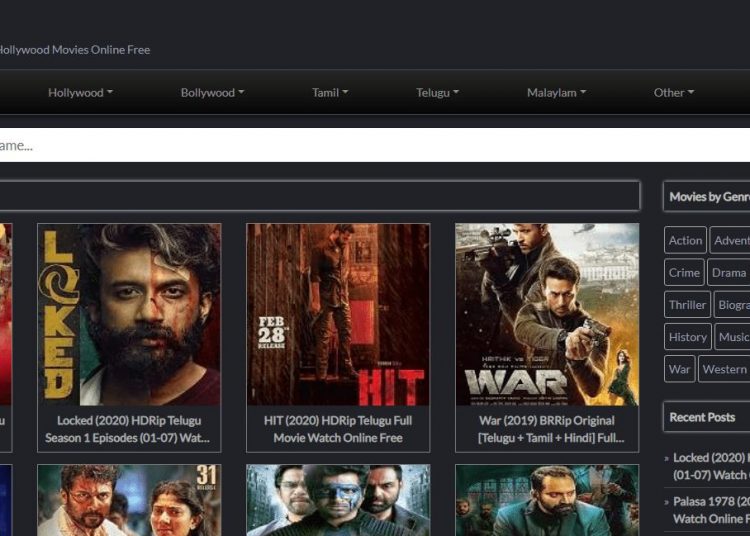
Task: Open the HIT (2020) movie poster
Action: coord(338,314)
